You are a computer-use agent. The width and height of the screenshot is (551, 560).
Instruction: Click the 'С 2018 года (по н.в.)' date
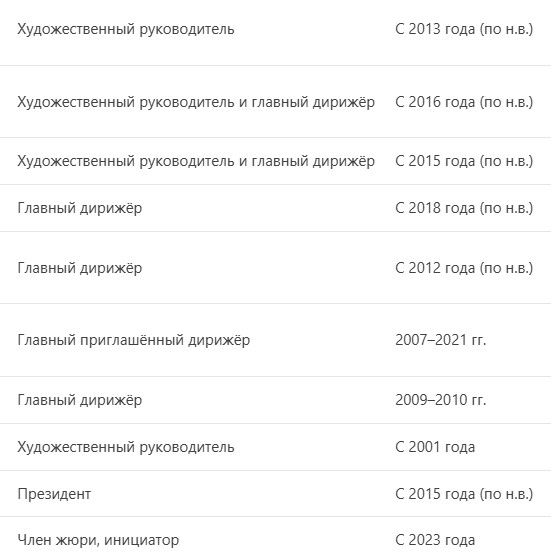tap(464, 209)
